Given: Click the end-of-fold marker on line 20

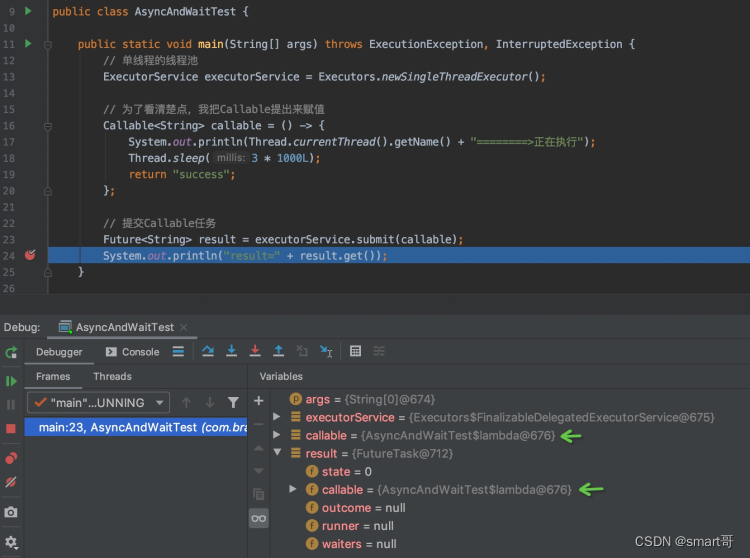Looking at the screenshot, I should [48, 191].
